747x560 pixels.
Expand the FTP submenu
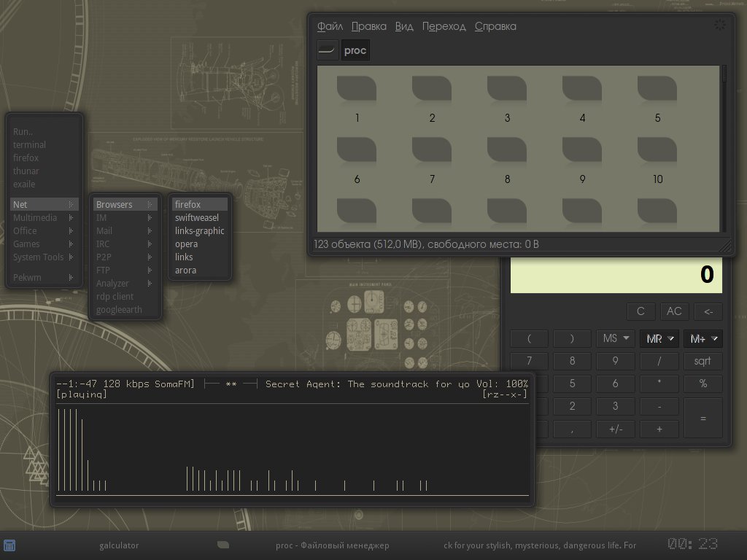coord(125,270)
